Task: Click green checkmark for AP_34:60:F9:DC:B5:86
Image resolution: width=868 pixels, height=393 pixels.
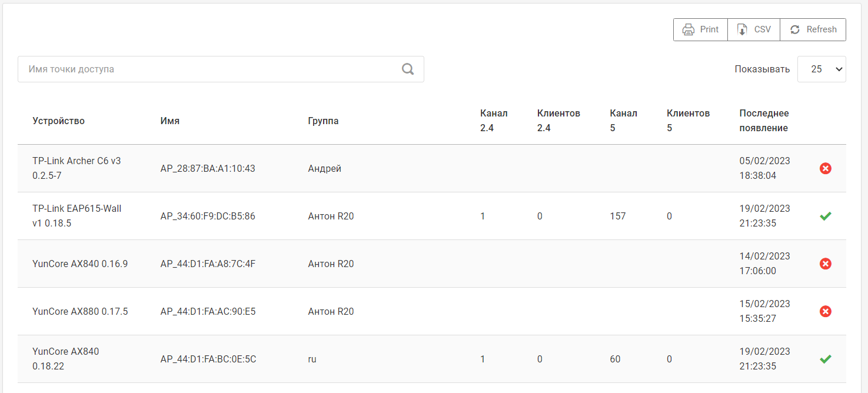Action: (x=825, y=216)
